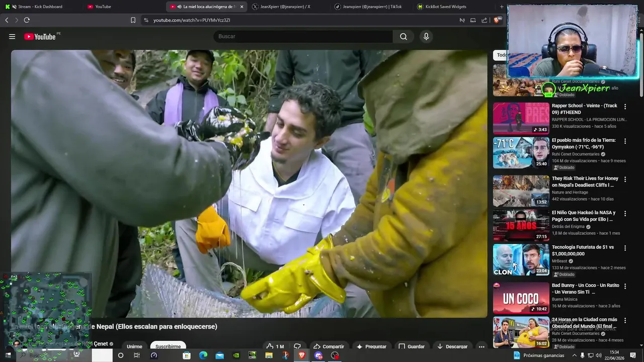Open options menu for 24 Horas en la Ciudad

point(625,320)
